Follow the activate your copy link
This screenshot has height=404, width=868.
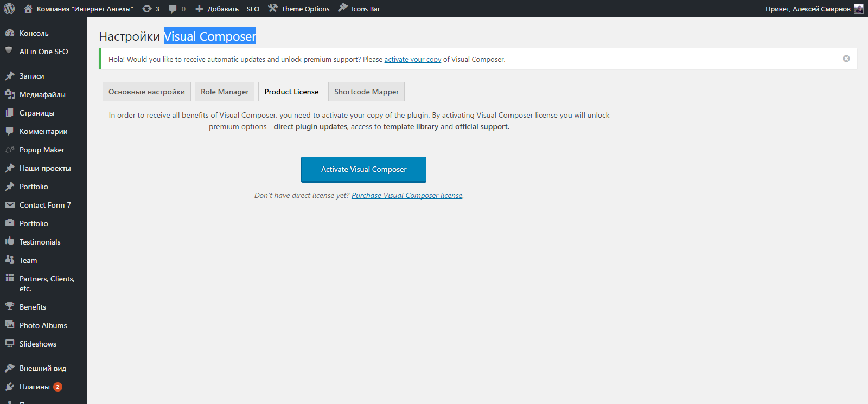point(412,60)
